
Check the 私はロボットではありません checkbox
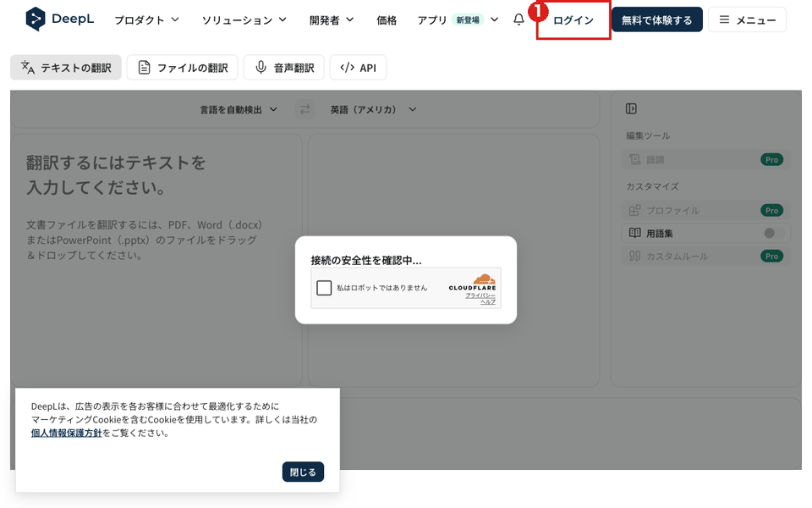324,288
